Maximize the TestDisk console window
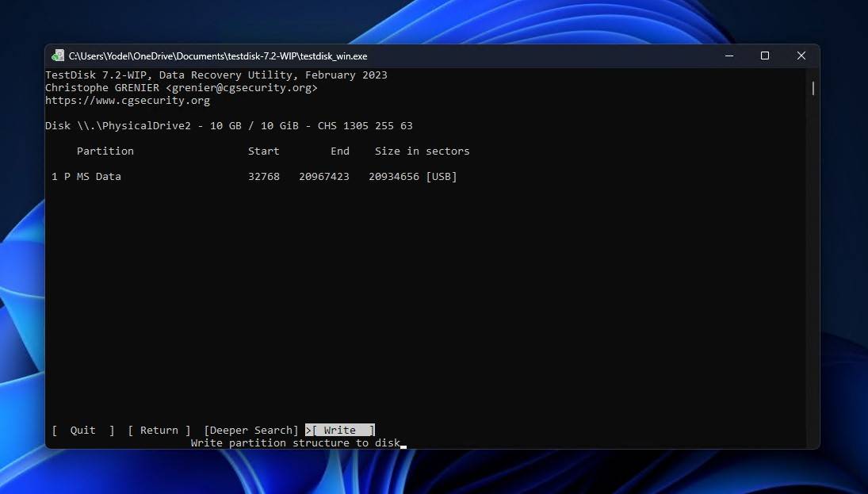868x494 pixels. point(765,56)
